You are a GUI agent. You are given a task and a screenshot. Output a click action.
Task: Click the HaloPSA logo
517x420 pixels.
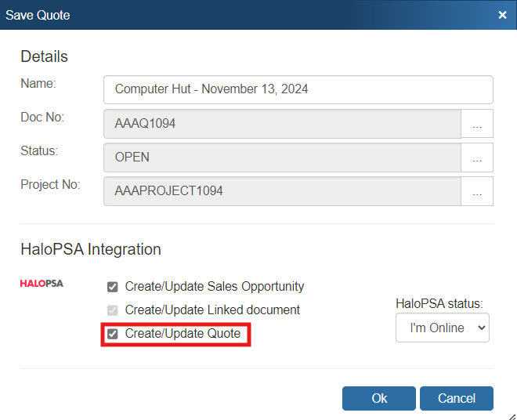coord(42,284)
